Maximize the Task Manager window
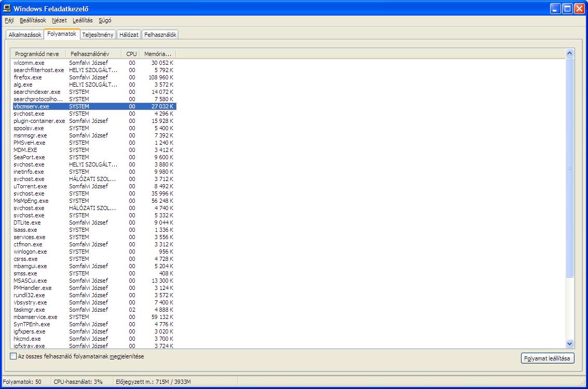The image size is (588, 389). pos(567,9)
